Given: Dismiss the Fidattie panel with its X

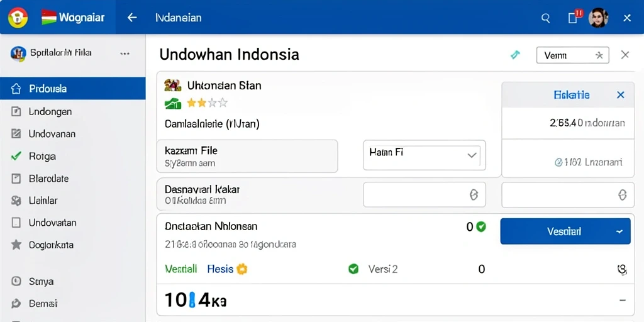Looking at the screenshot, I should [x=620, y=95].
